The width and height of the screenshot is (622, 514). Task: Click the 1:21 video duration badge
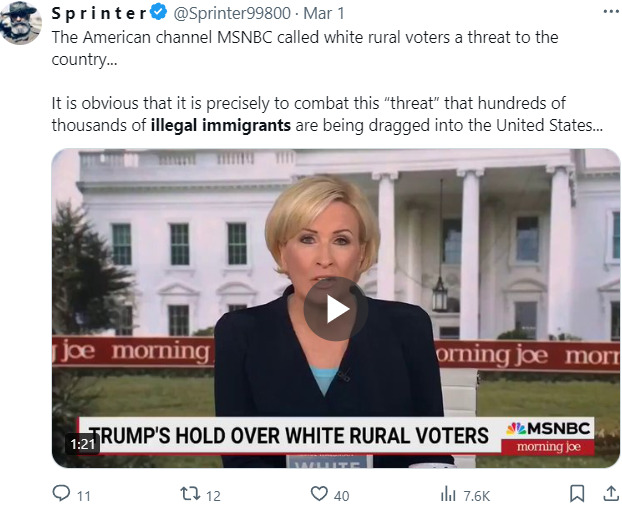[82, 443]
